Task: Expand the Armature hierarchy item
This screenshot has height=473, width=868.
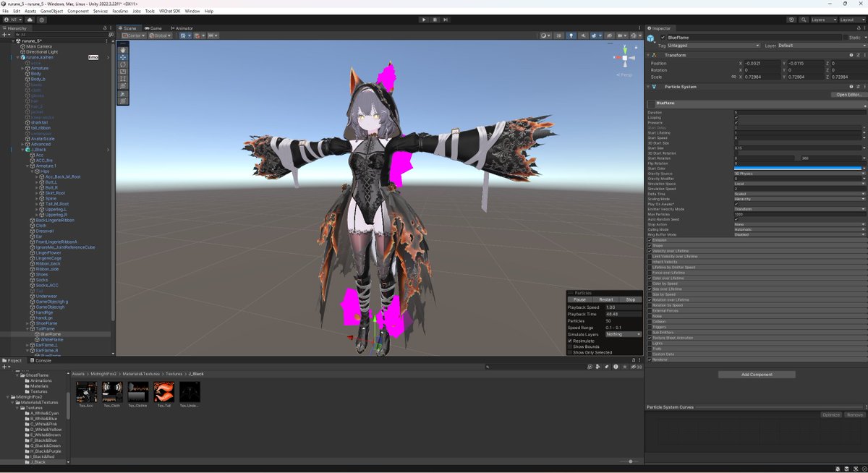Action: 22,68
